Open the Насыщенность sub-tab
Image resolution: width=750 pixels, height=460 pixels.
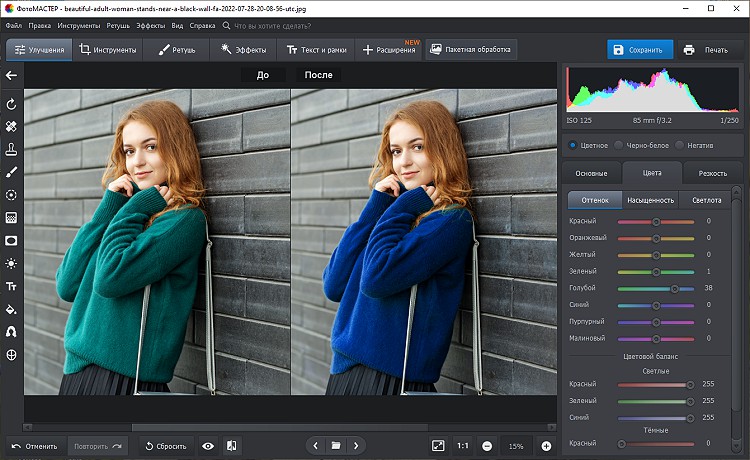coord(651,199)
